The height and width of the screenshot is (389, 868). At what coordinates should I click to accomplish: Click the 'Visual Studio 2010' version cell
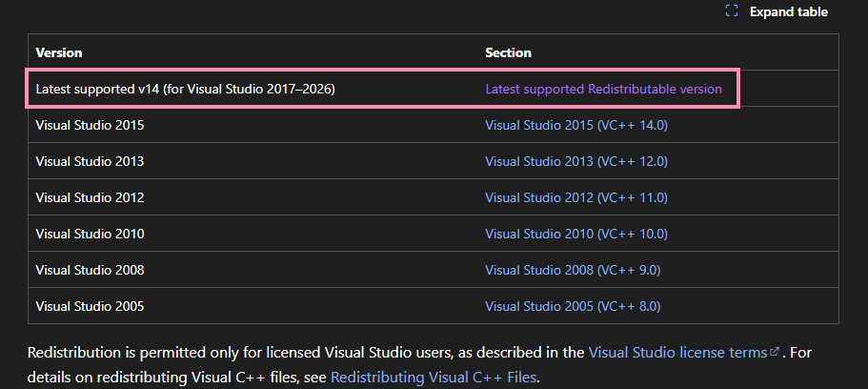(x=252, y=234)
